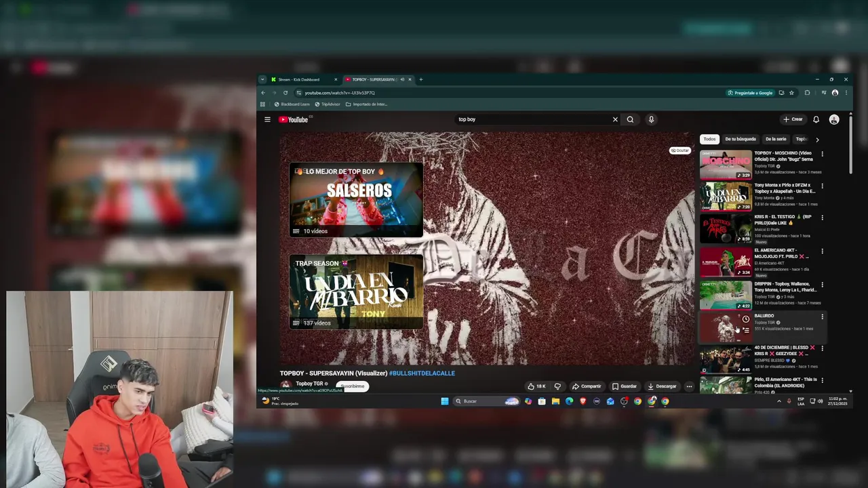Open the browser extensions puzzle icon
The width and height of the screenshot is (868, 488).
click(x=807, y=93)
